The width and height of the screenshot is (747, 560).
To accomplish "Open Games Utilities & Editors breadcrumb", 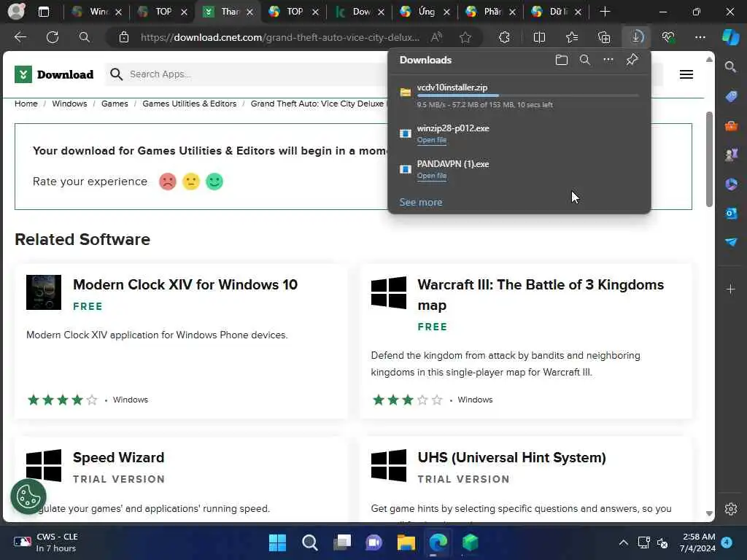I will 189,104.
